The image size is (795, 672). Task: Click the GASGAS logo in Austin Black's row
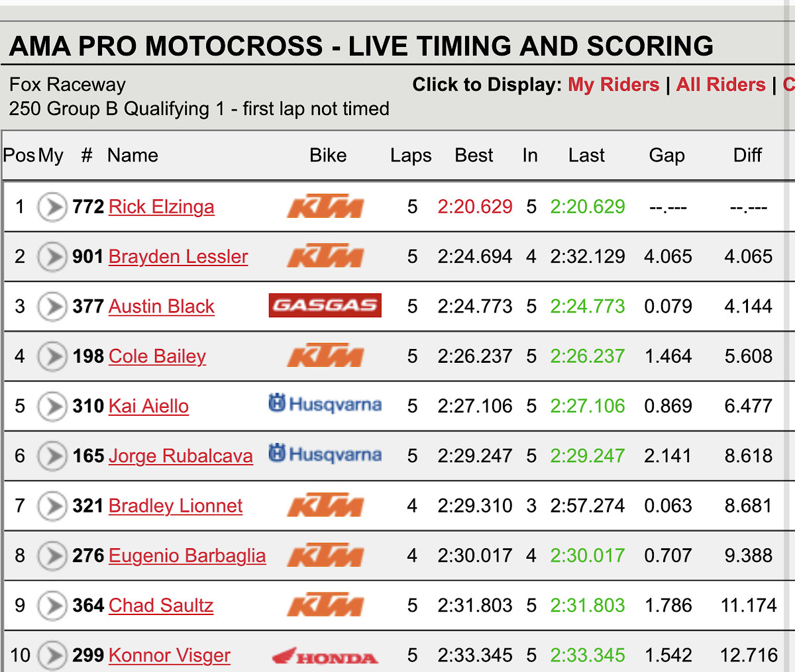coord(325,305)
